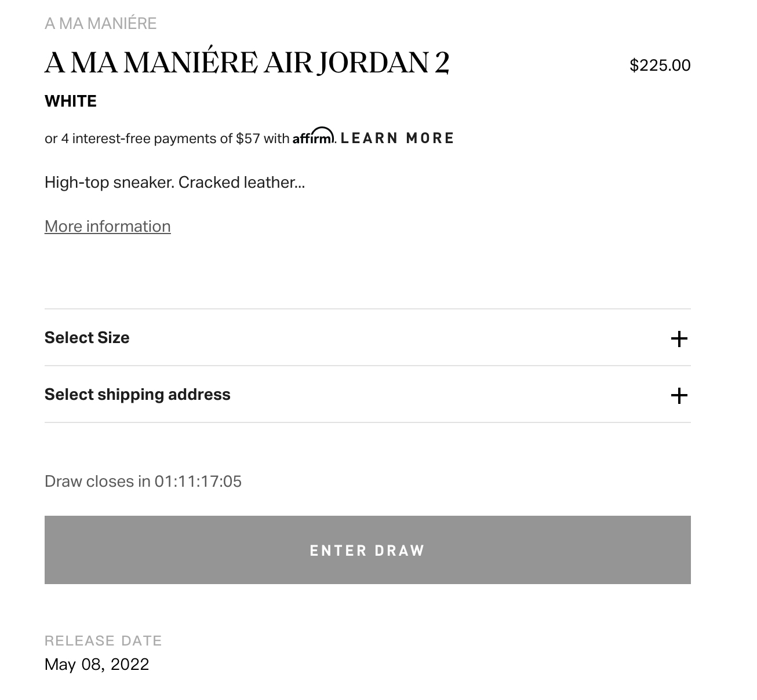Click the ellipsis ending the product description
Viewport: 757px width, 700px height.
(x=299, y=184)
